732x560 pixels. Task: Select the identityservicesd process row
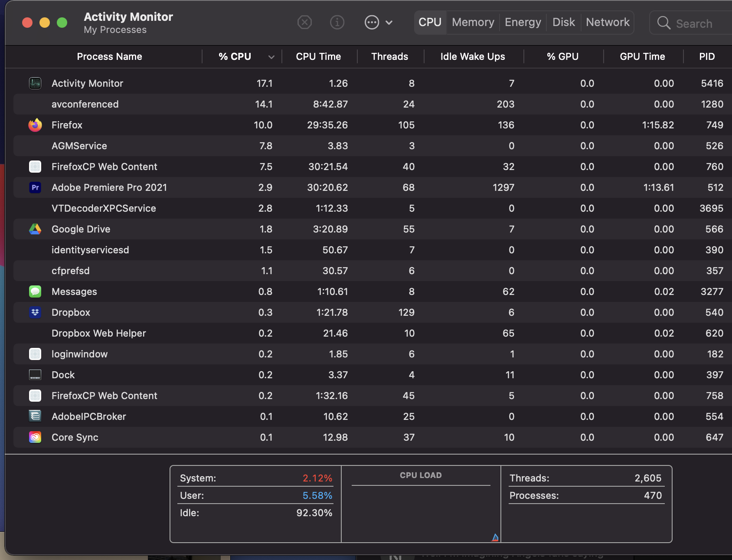pos(373,250)
